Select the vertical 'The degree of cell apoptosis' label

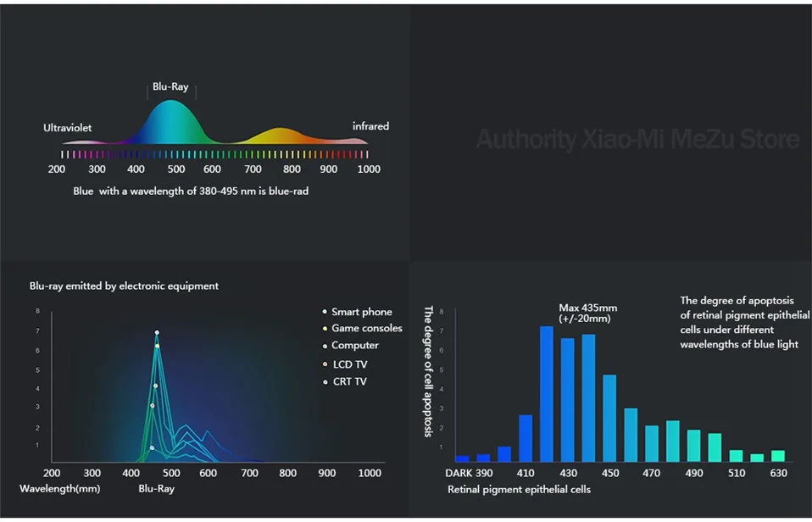click(428, 371)
